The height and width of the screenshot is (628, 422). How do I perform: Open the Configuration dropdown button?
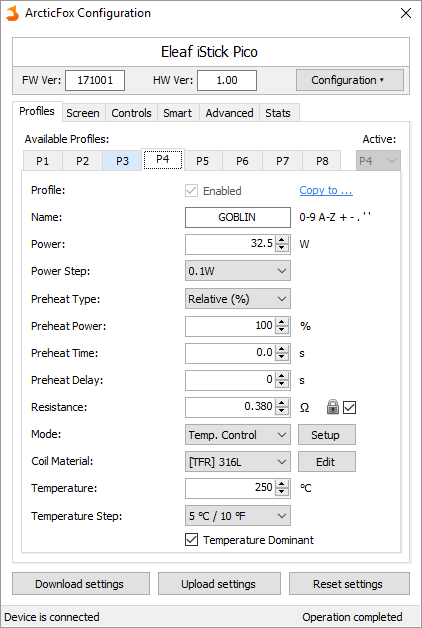[x=350, y=80]
